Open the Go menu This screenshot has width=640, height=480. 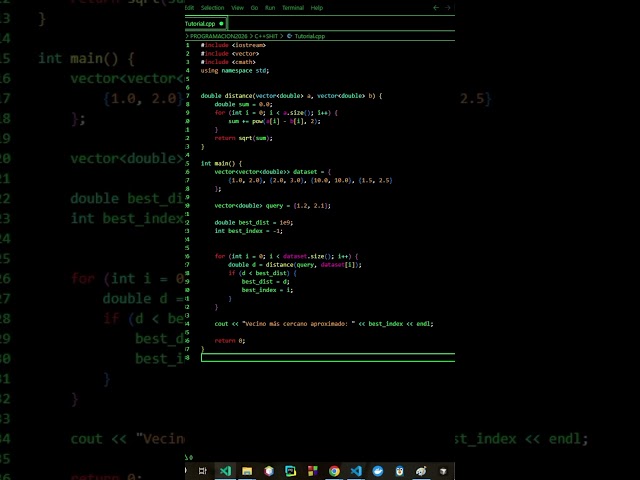(x=254, y=8)
